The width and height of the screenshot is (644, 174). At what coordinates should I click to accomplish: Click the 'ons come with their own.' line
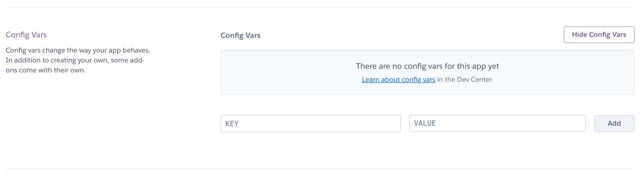click(x=46, y=70)
